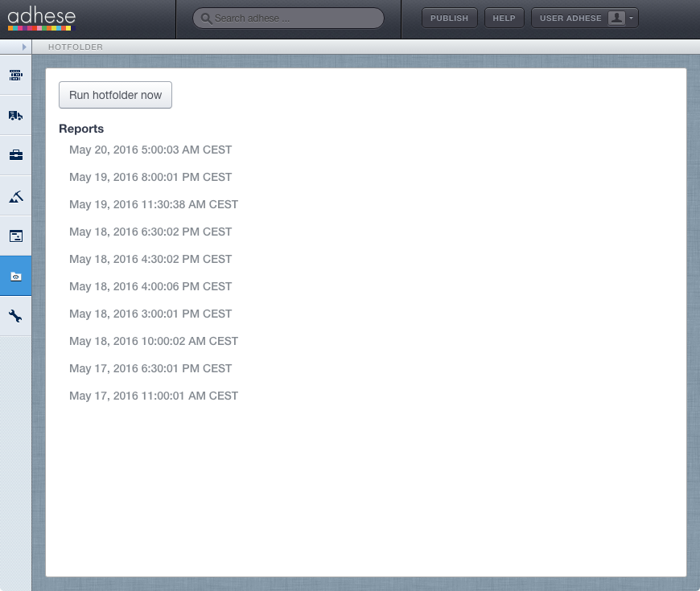Open the briefcase sidebar icon
The height and width of the screenshot is (591, 700).
tap(15, 155)
